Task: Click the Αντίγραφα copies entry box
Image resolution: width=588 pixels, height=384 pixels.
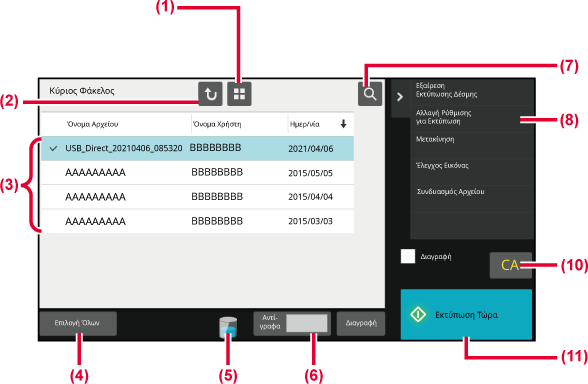Action: (x=306, y=323)
